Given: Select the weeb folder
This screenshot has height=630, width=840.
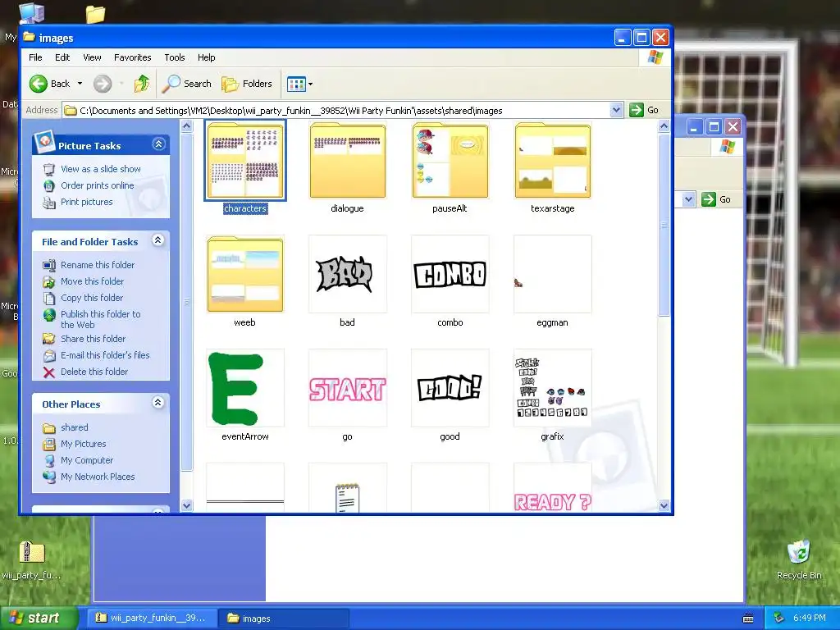Looking at the screenshot, I should (244, 274).
